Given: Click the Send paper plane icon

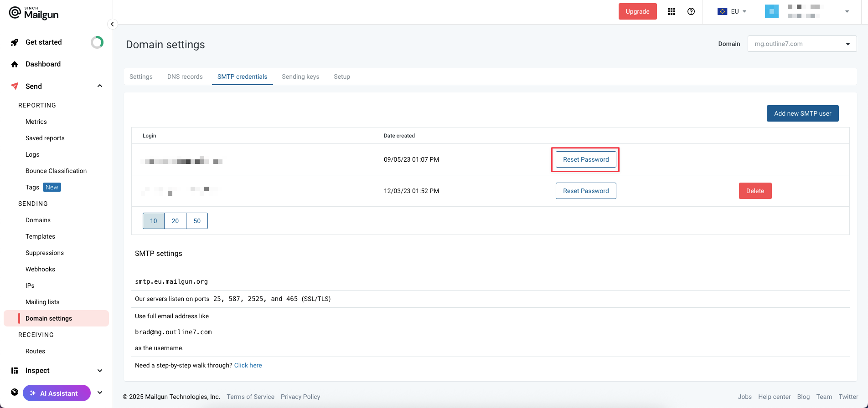Looking at the screenshot, I should 15,86.
